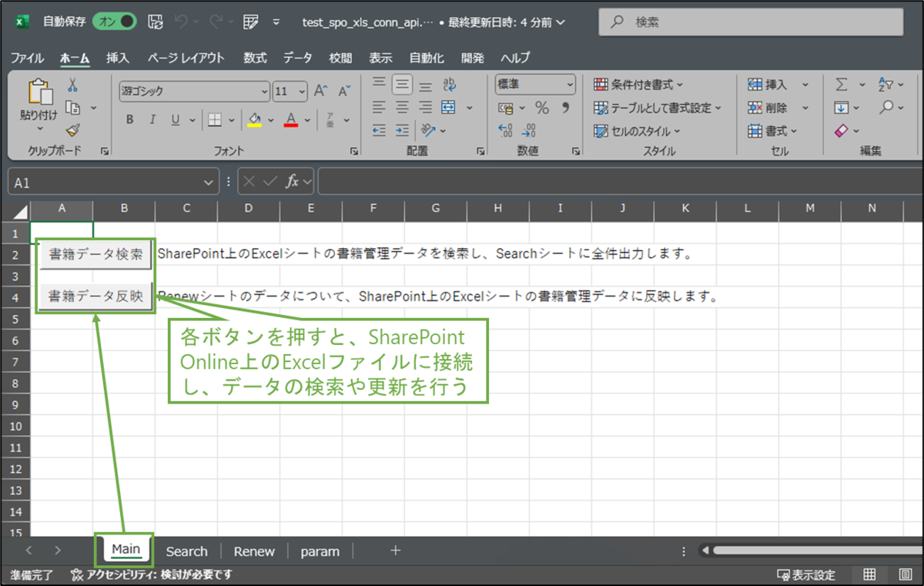Image resolution: width=924 pixels, height=586 pixels.
Task: Toggle middle vertical alignment
Action: pyautogui.click(x=402, y=85)
